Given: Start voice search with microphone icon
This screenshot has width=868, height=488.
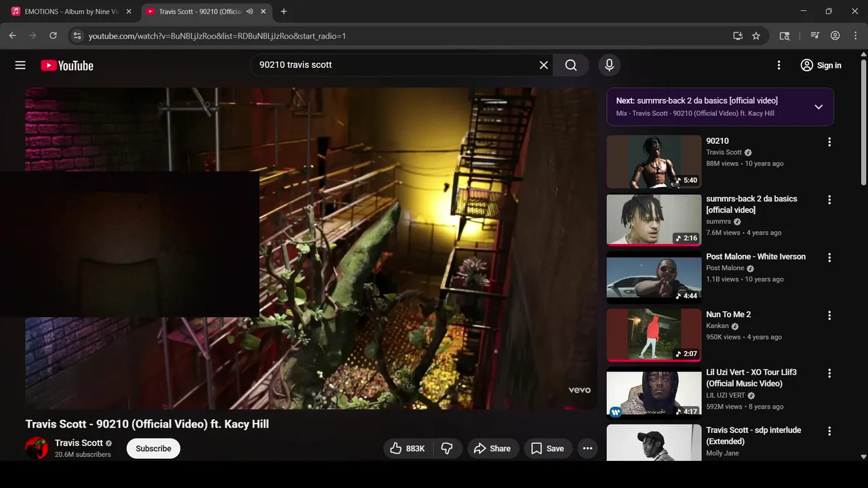Looking at the screenshot, I should tap(609, 65).
